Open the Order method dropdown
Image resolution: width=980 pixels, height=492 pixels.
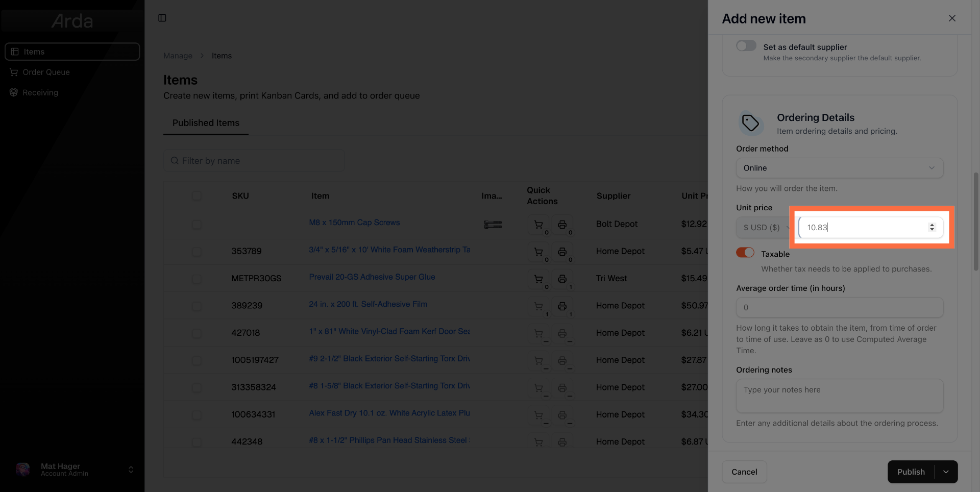point(840,168)
